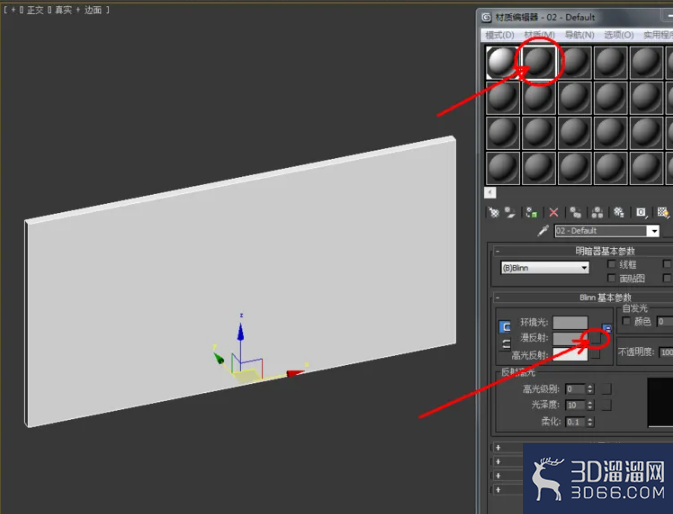Open the (B)Blinn shader dropdown
This screenshot has width=673, height=514.
tap(545, 268)
